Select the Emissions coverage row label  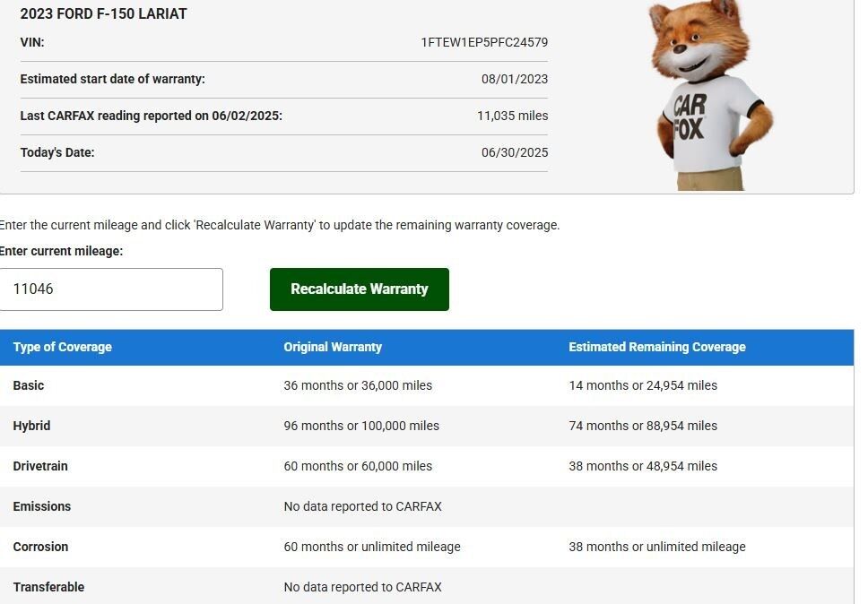coord(42,506)
